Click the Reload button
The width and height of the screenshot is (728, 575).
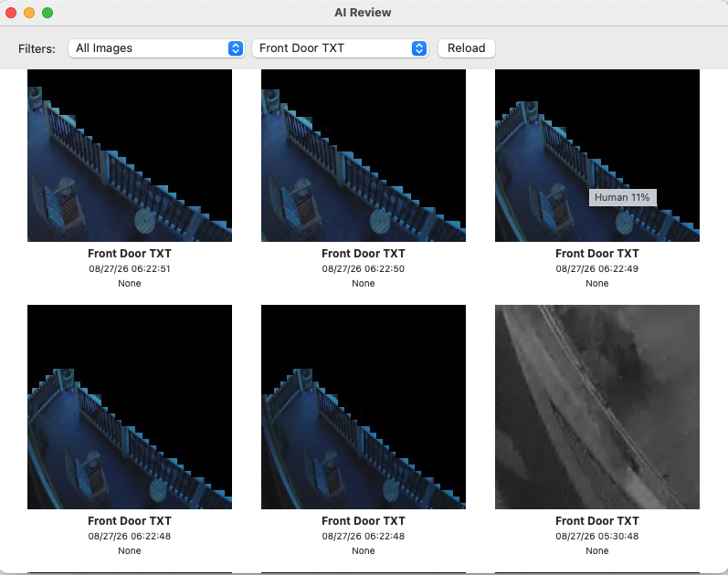click(x=466, y=48)
